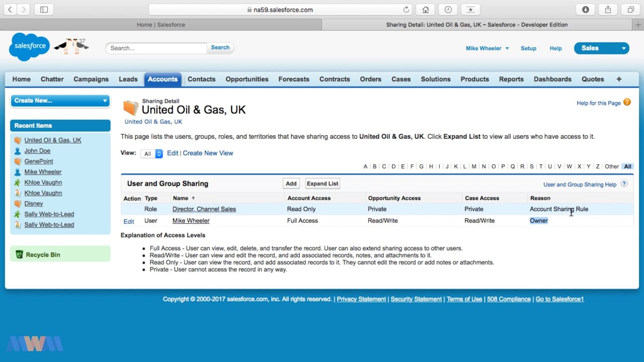Open the Setup link

click(528, 48)
